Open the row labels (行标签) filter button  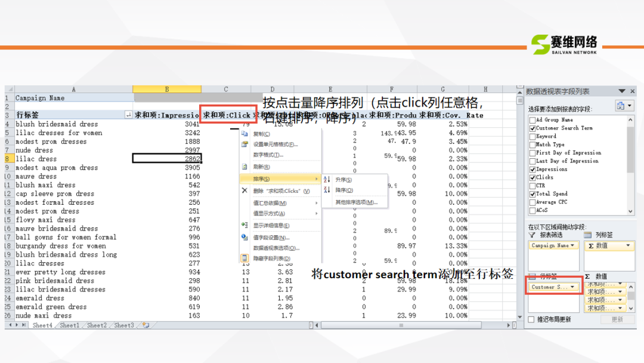pos(128,115)
